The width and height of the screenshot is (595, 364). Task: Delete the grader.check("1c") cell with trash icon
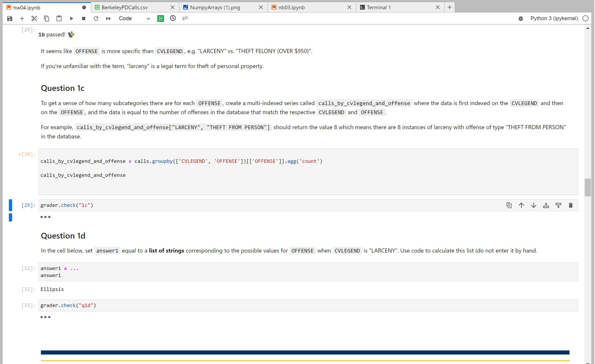coord(571,205)
